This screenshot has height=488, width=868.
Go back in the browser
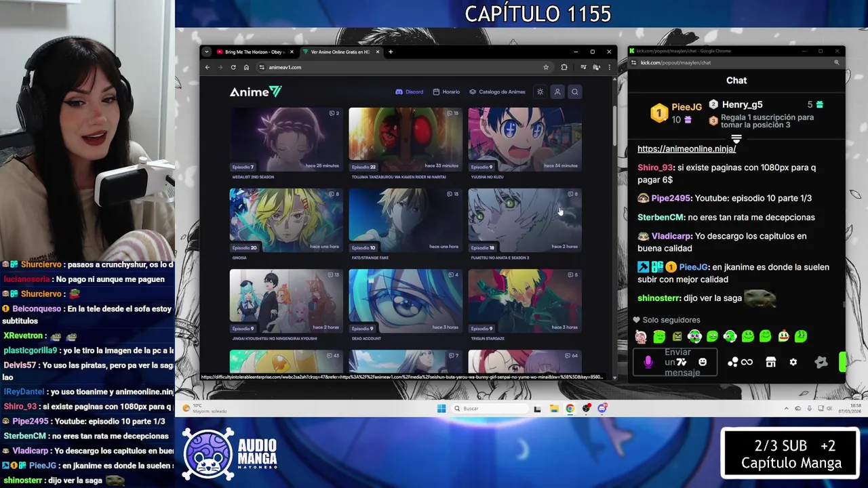(208, 67)
